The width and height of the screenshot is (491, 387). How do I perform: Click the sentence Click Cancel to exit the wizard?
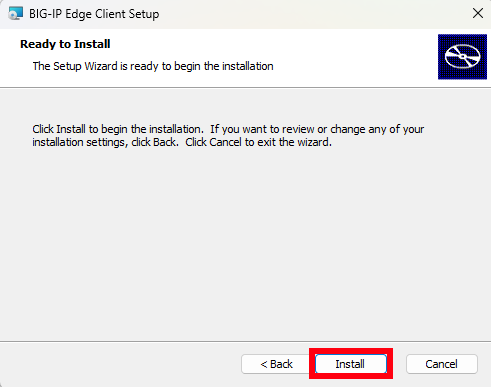[258, 142]
